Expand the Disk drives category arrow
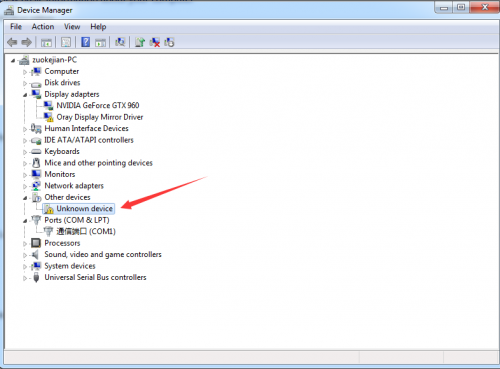 click(25, 83)
